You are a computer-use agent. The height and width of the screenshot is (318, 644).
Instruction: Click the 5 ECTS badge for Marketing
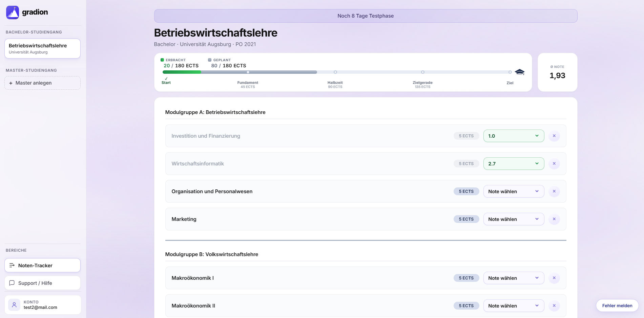click(x=466, y=219)
